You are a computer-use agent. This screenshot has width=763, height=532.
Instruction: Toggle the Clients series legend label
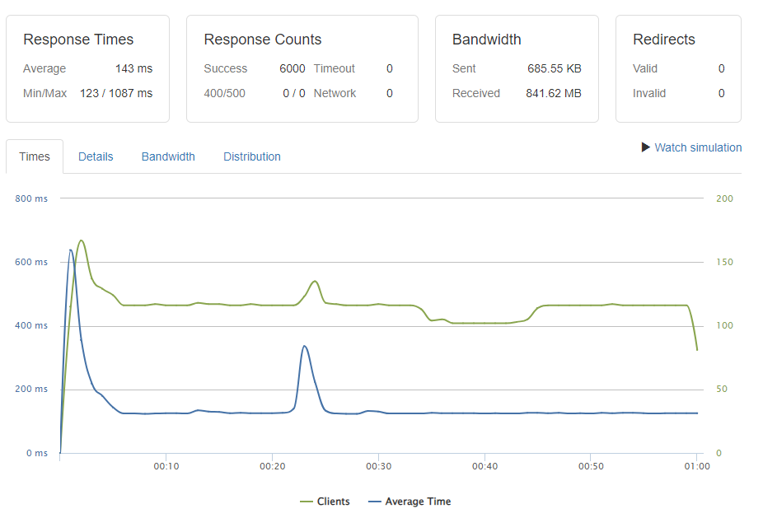[x=333, y=502]
